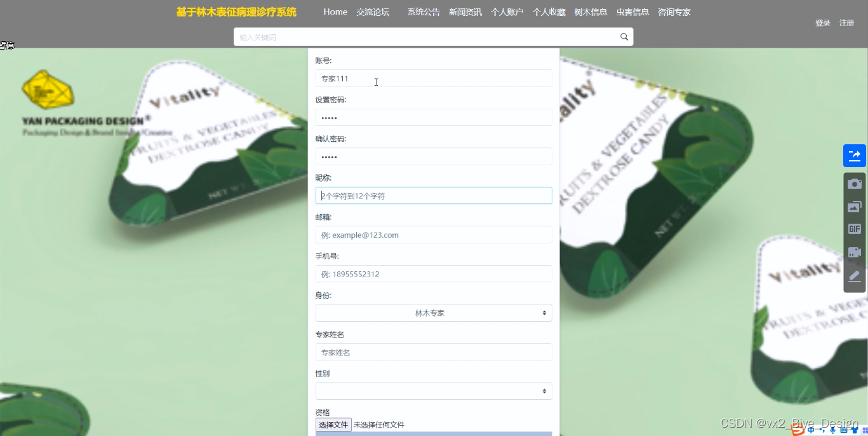The image size is (868, 436).
Task: Click the punctuation mode icon in IME bar
Action: click(822, 430)
